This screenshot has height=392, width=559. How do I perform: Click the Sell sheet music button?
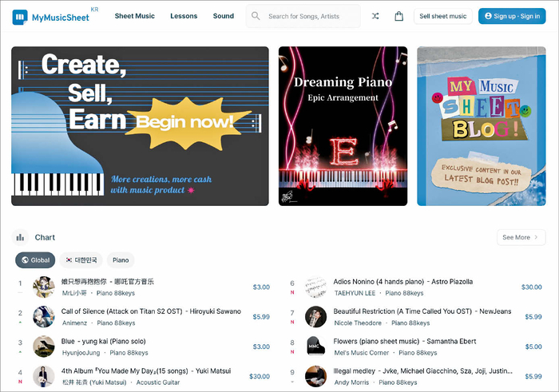tap(442, 16)
